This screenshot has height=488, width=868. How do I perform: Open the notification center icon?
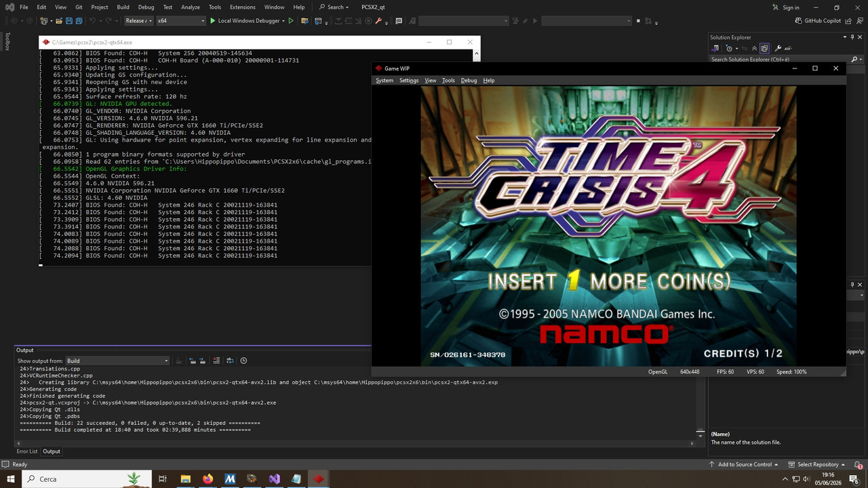pos(854,479)
